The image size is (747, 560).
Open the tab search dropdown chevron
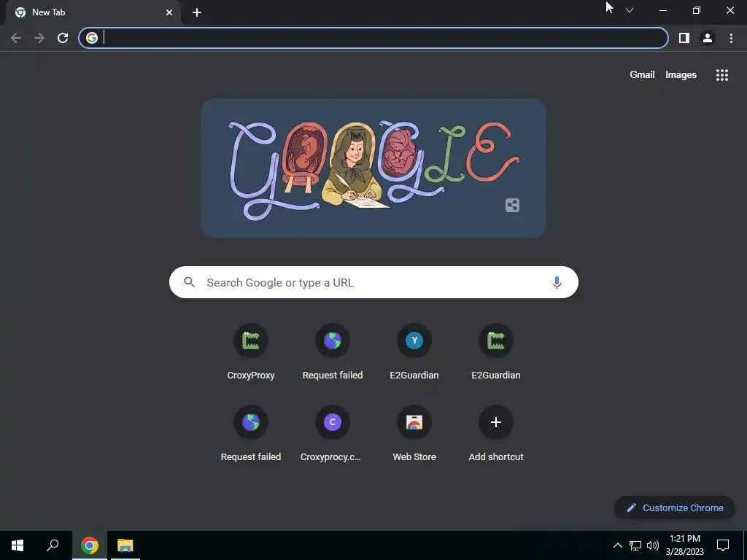[630, 10]
